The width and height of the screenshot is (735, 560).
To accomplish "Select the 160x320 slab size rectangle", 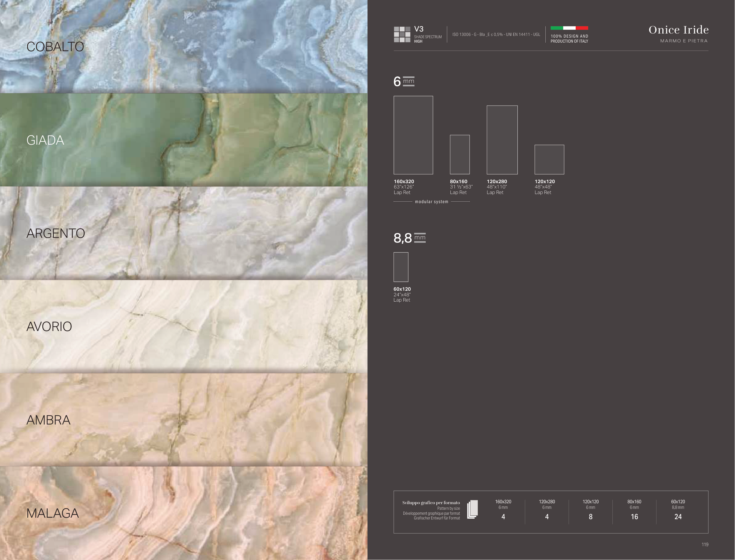I will [x=413, y=135].
